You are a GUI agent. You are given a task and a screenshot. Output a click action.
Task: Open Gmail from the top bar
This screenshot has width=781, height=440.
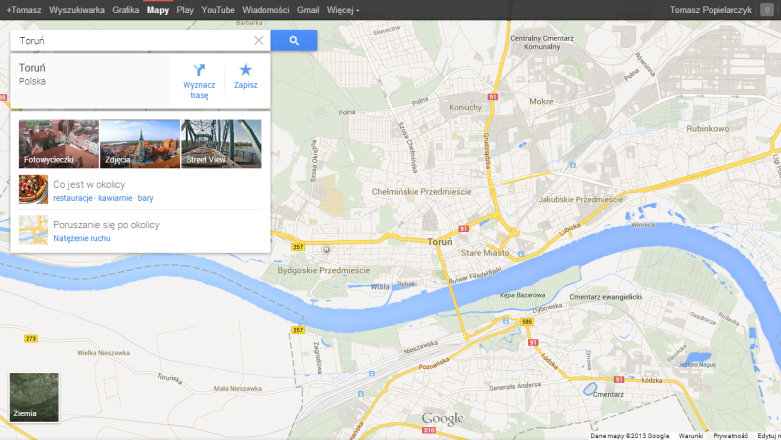click(308, 10)
